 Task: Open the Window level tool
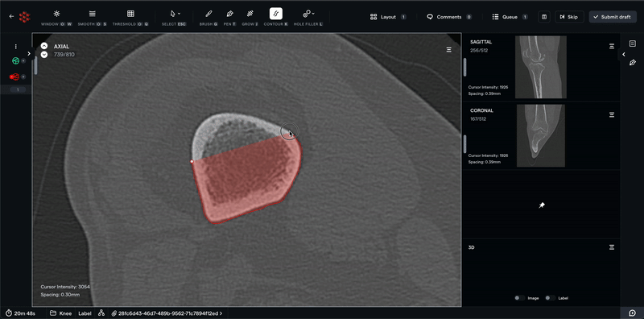click(56, 14)
